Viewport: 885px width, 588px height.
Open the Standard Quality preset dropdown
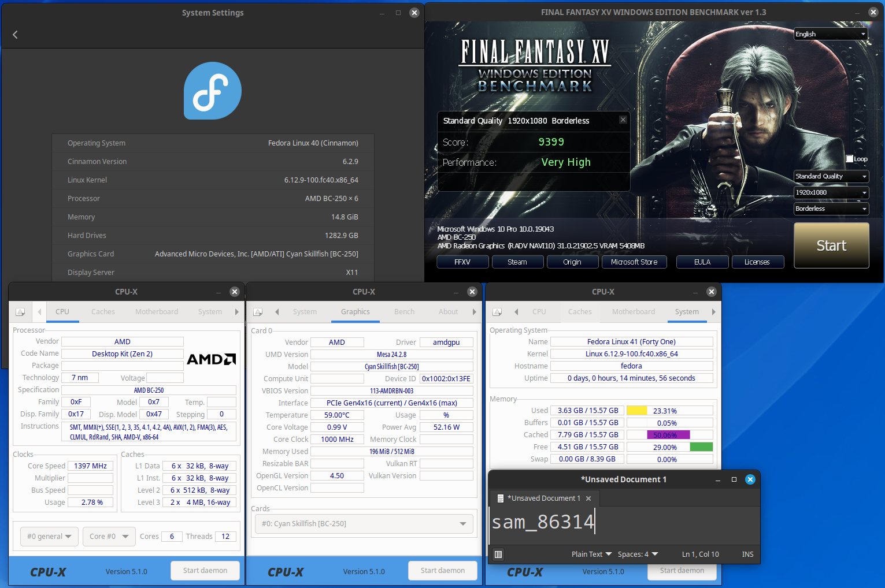click(831, 176)
